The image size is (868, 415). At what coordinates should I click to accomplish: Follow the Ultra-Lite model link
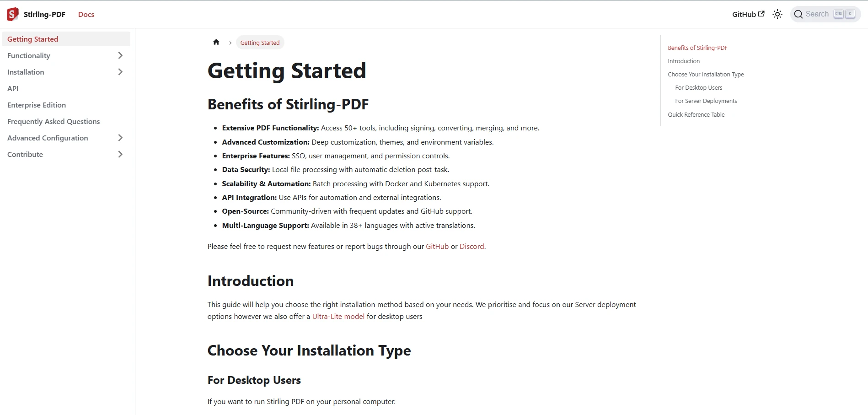pyautogui.click(x=338, y=316)
